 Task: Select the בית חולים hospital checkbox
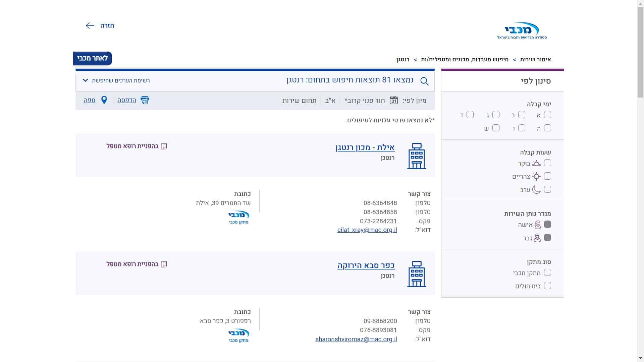(x=547, y=286)
